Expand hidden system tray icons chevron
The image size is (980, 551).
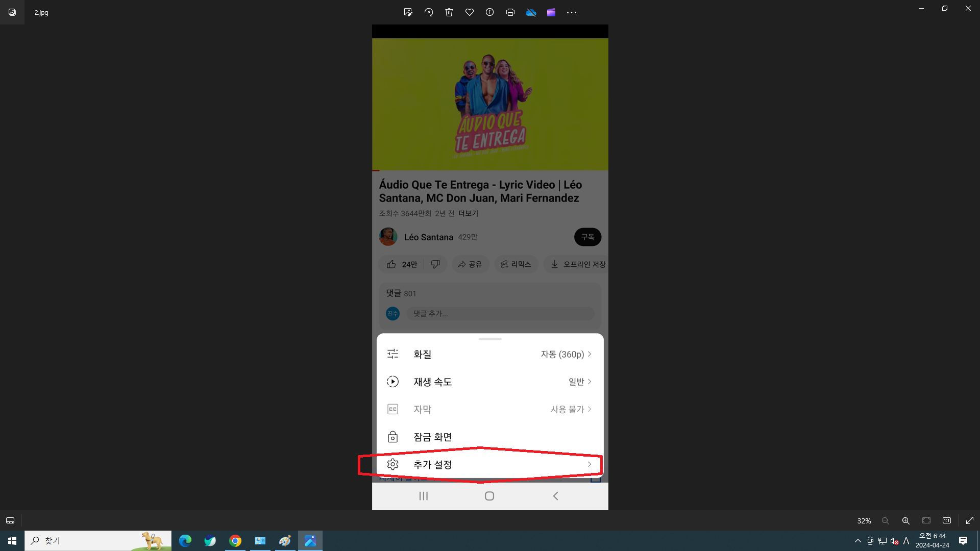pos(858,541)
